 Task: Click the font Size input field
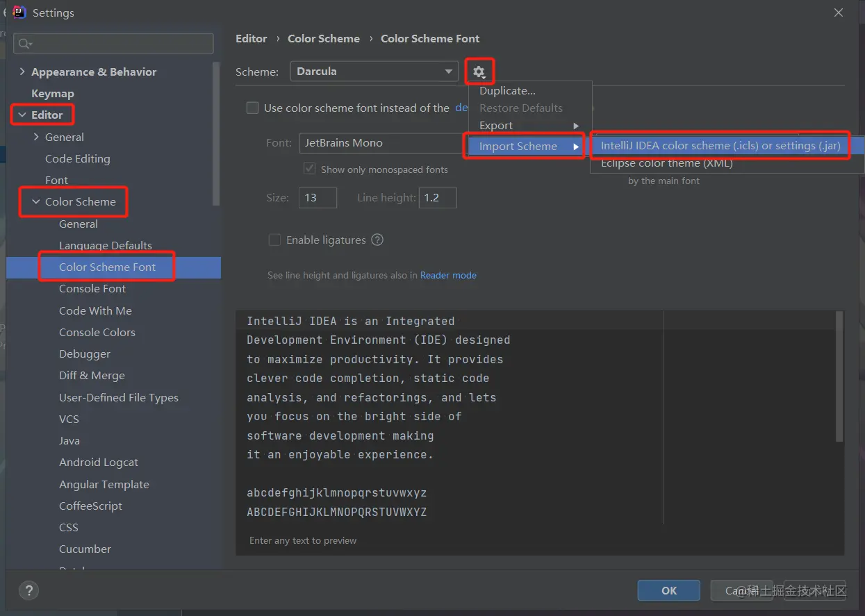point(318,198)
